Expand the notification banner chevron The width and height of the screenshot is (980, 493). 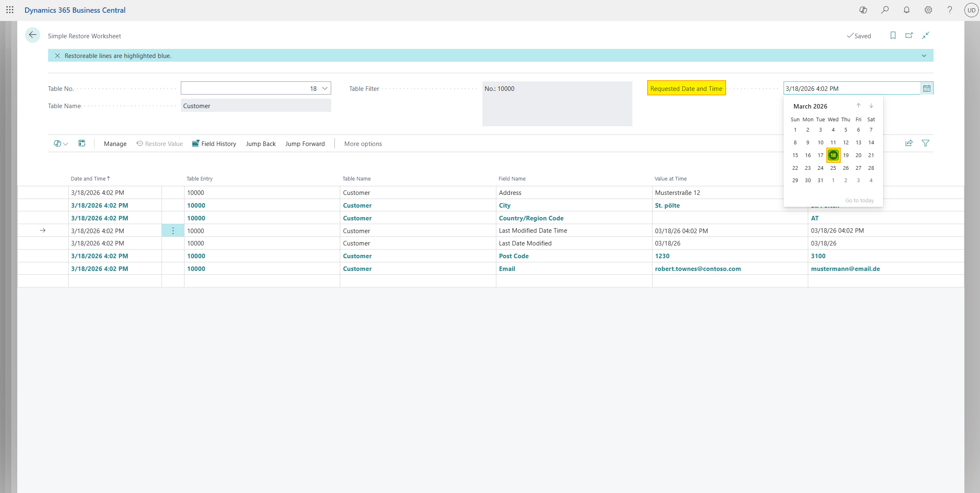point(924,55)
